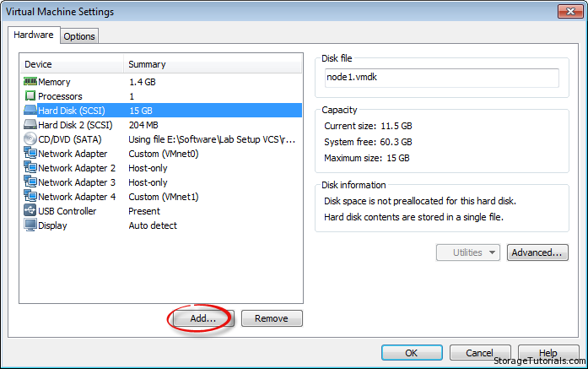Open Advanced... disk settings
588x369 pixels.
pyautogui.click(x=537, y=252)
